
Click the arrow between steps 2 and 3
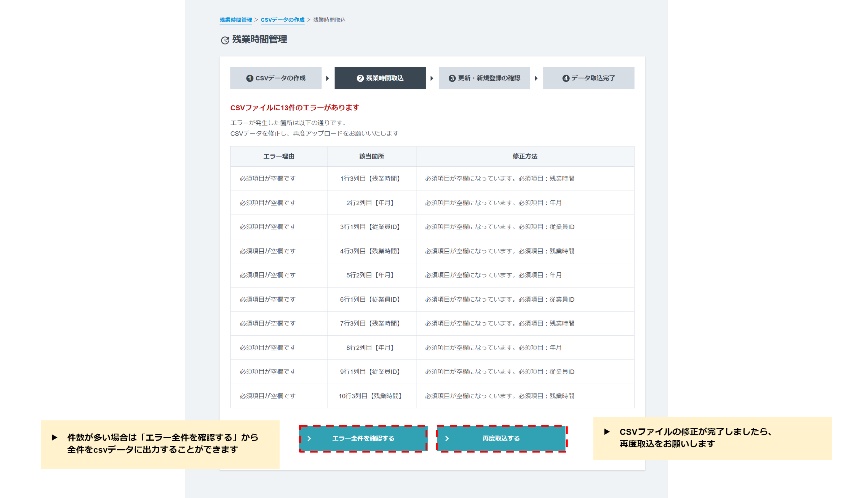[x=432, y=78]
